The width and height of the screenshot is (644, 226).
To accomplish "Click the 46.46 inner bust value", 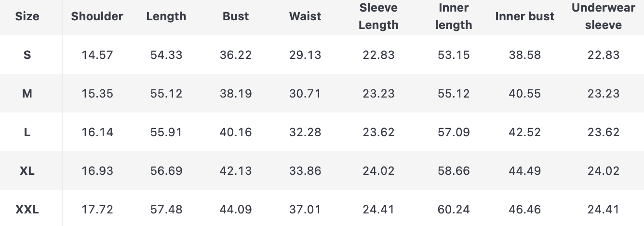I will 525,210.
